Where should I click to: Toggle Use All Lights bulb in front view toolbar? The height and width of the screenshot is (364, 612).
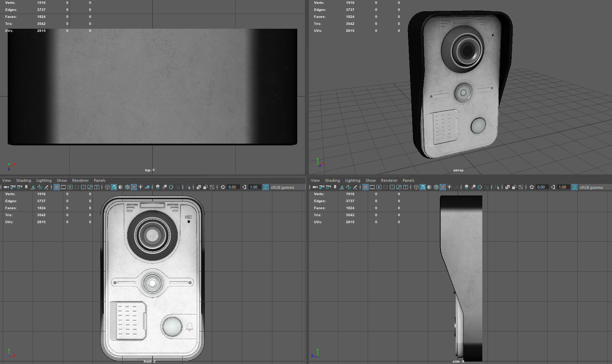pyautogui.click(x=141, y=187)
